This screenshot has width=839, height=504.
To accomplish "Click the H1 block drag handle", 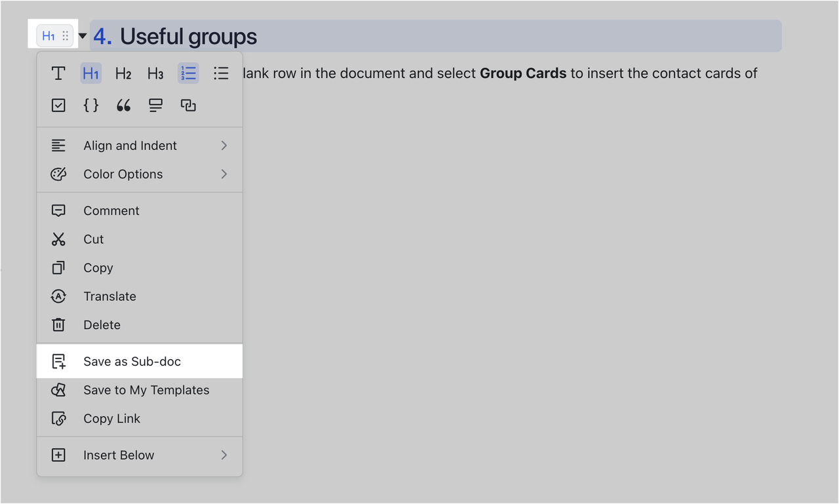I will point(64,36).
